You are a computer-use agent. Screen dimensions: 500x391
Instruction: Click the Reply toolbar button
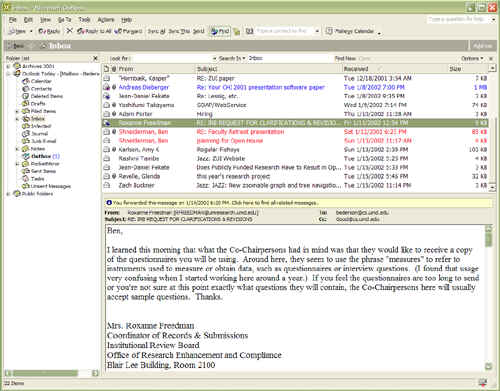pyautogui.click(x=49, y=31)
